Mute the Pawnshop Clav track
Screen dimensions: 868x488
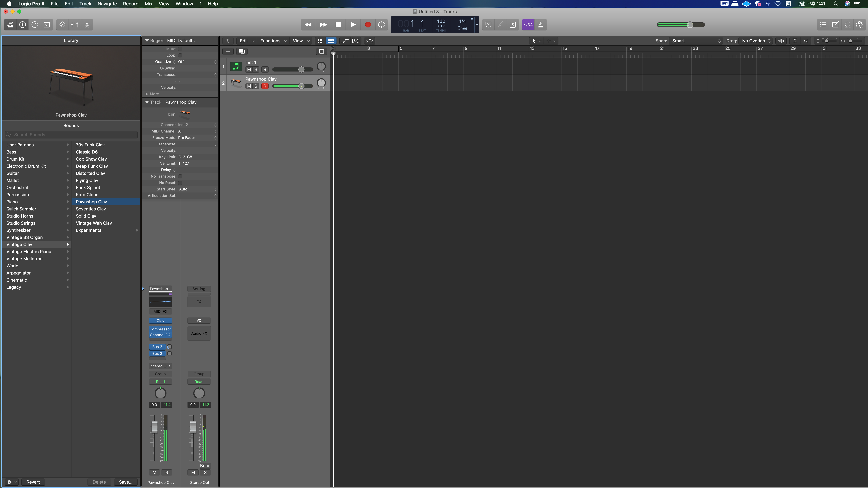click(x=249, y=86)
